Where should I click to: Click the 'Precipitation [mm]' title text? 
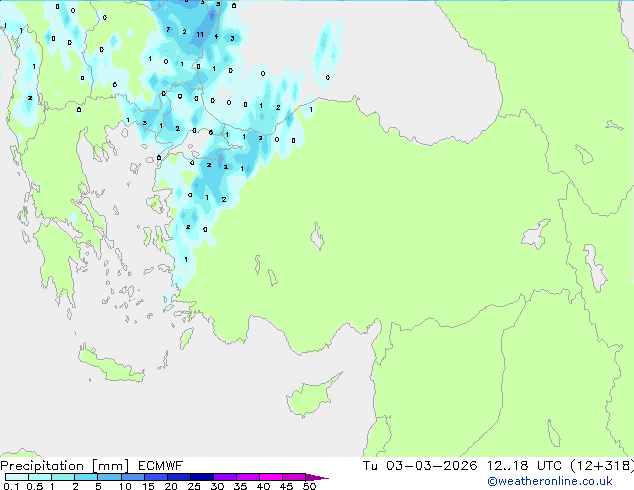[65, 466]
